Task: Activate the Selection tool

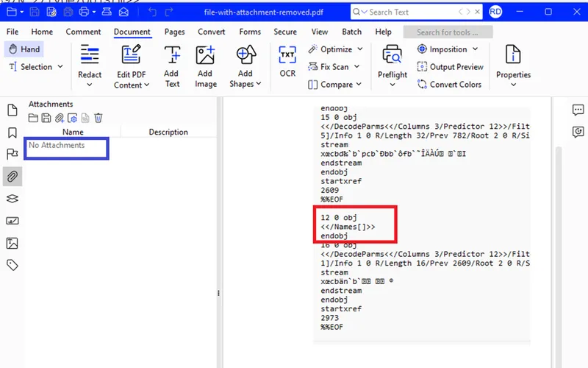Action: click(31, 67)
